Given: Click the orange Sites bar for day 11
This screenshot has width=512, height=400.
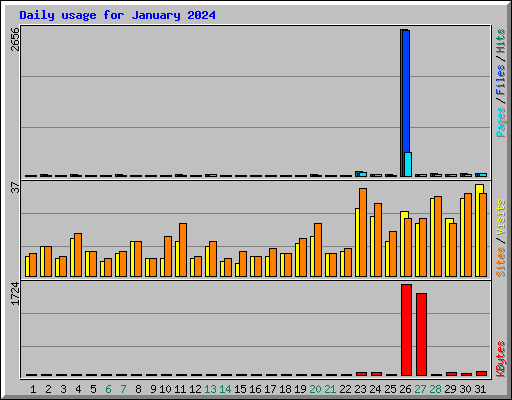Looking at the screenshot, I should 183,250.
